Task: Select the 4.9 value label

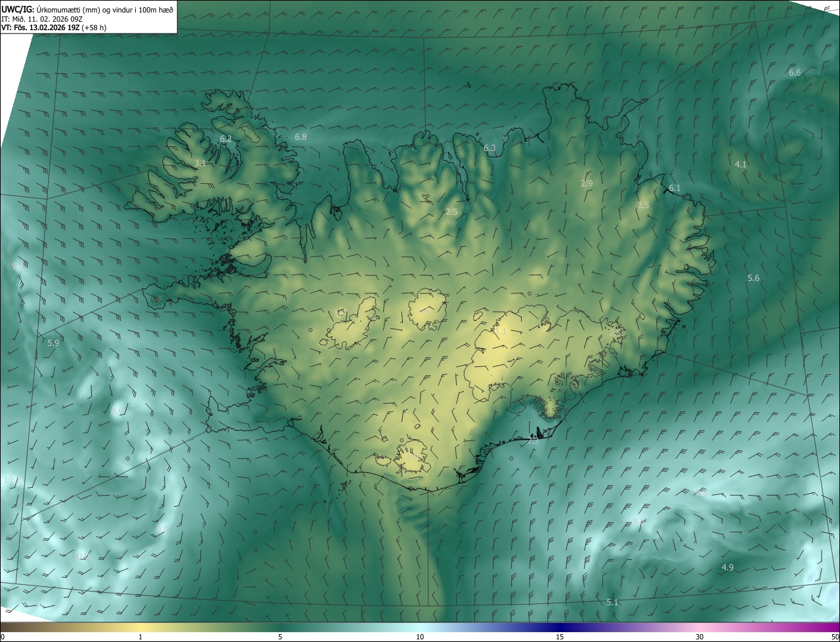Action: coord(728,567)
